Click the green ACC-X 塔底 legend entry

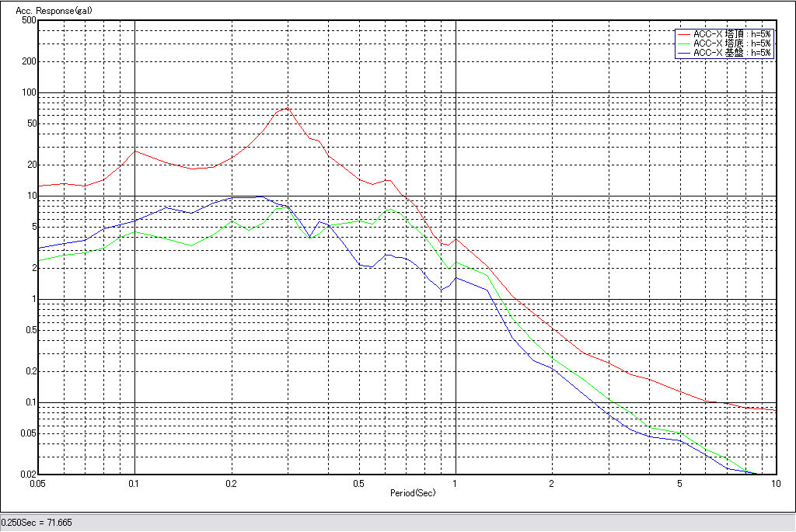pyautogui.click(x=731, y=43)
